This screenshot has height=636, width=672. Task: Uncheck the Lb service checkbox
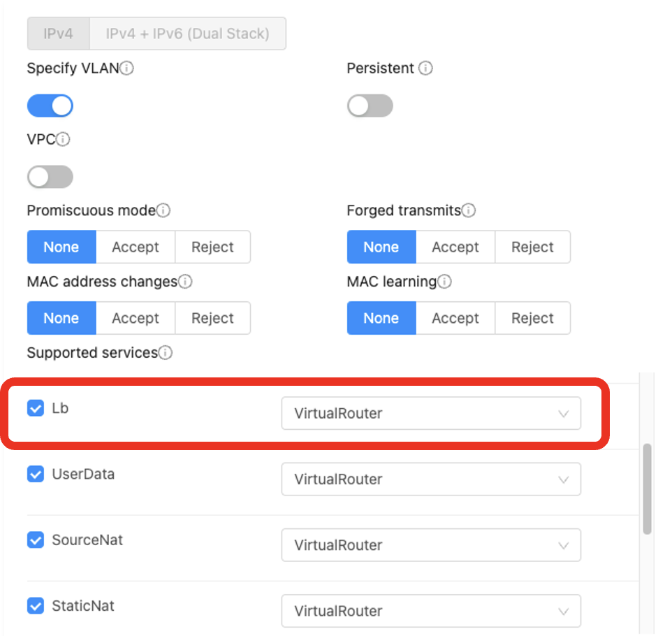pos(36,408)
